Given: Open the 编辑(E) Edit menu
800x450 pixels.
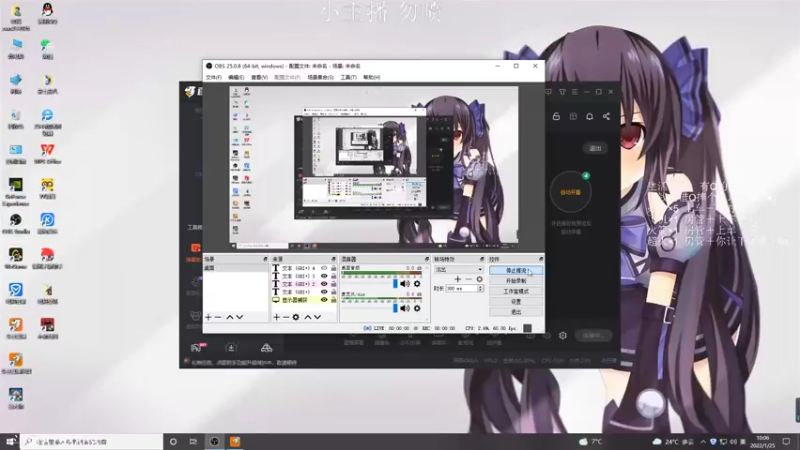Looking at the screenshot, I should (x=236, y=78).
